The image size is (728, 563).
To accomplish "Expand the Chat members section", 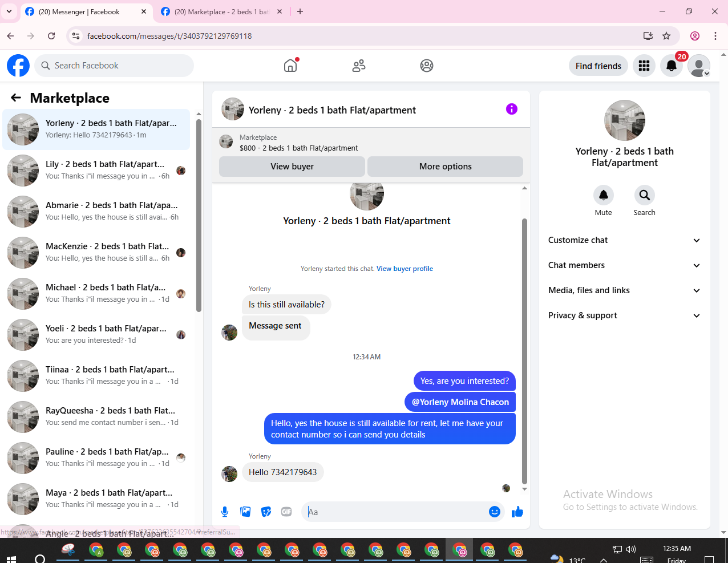I will tap(625, 265).
